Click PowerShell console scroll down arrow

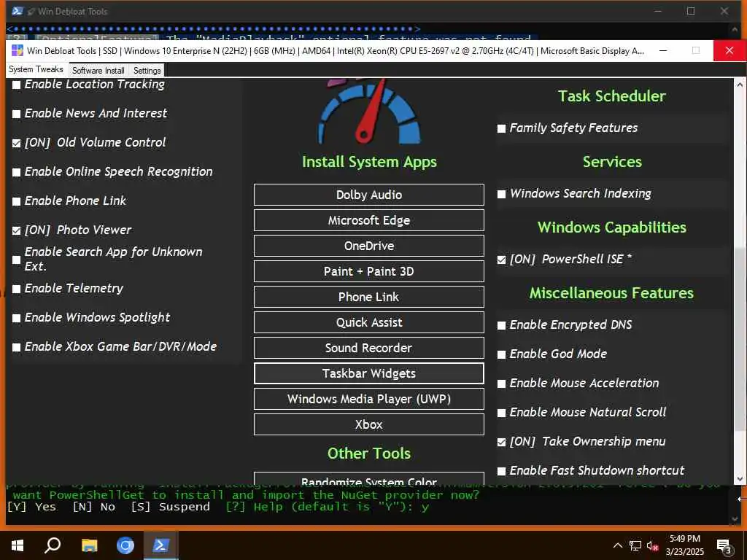[x=735, y=519]
